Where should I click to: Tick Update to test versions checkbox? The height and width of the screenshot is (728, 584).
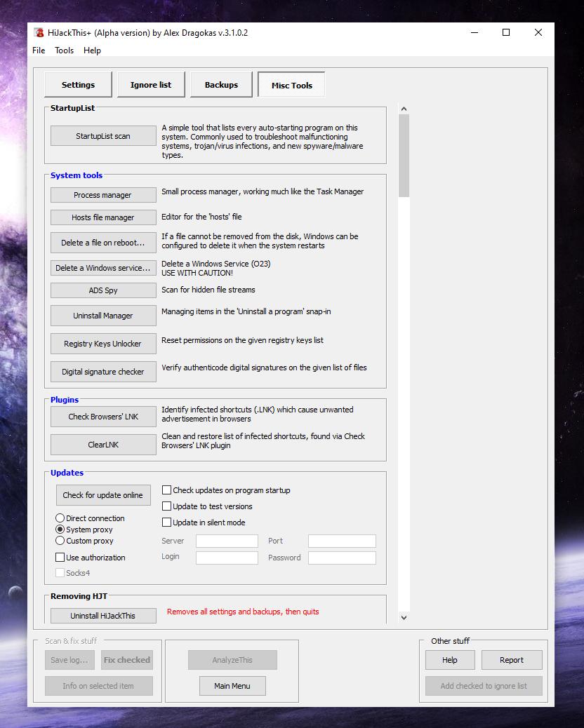click(166, 506)
